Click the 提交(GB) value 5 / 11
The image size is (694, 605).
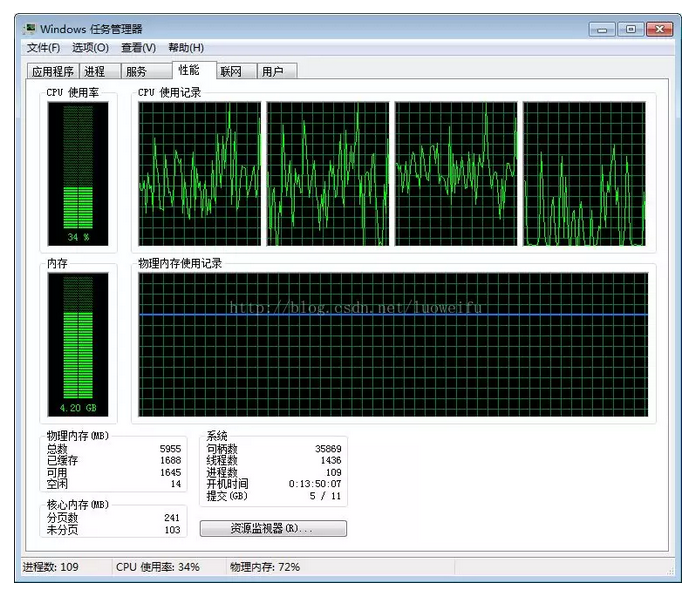click(x=325, y=496)
